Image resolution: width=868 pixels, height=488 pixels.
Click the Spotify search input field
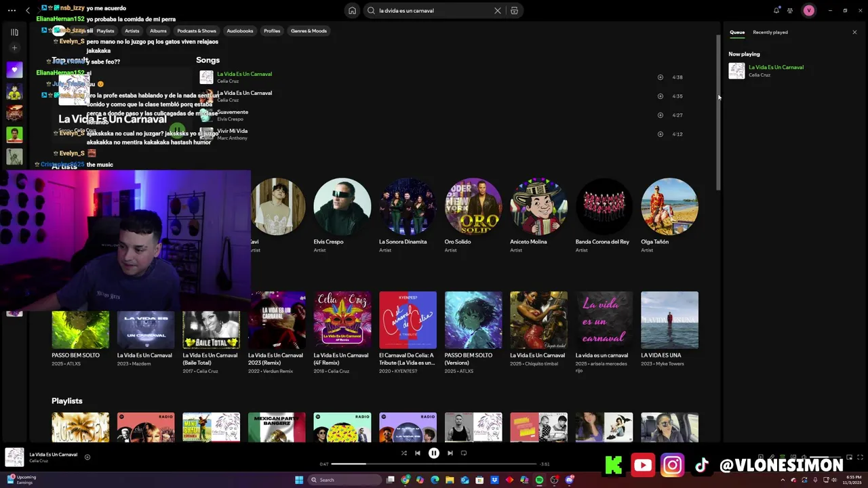[x=434, y=11]
